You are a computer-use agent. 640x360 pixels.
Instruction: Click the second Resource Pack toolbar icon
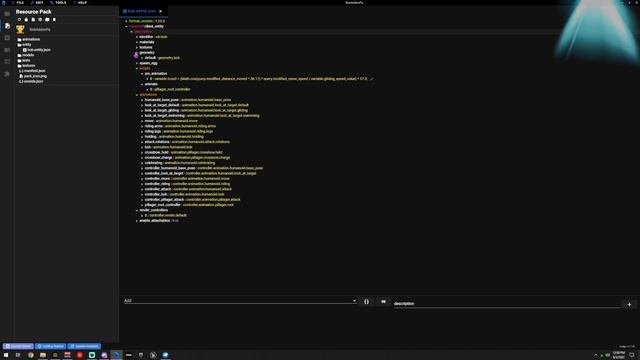26,20
